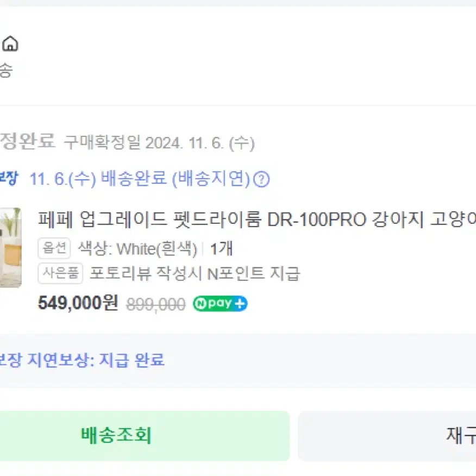The image size is (476, 476).
Task: Click the 옵션 option badge
Action: click(x=54, y=248)
